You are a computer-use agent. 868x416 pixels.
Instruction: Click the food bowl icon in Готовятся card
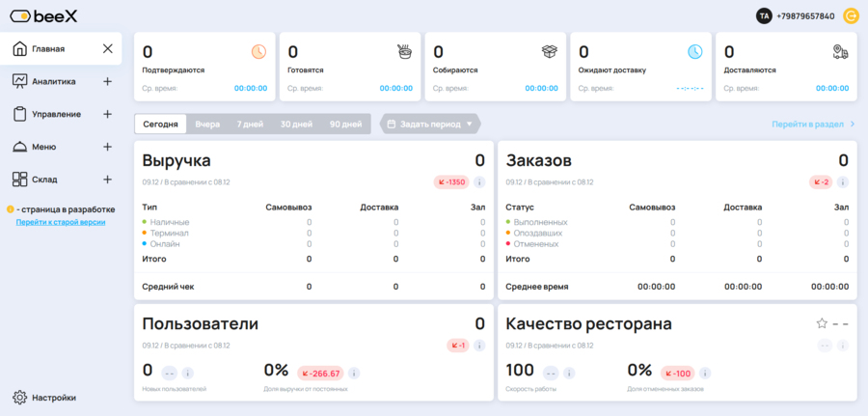coord(404,51)
